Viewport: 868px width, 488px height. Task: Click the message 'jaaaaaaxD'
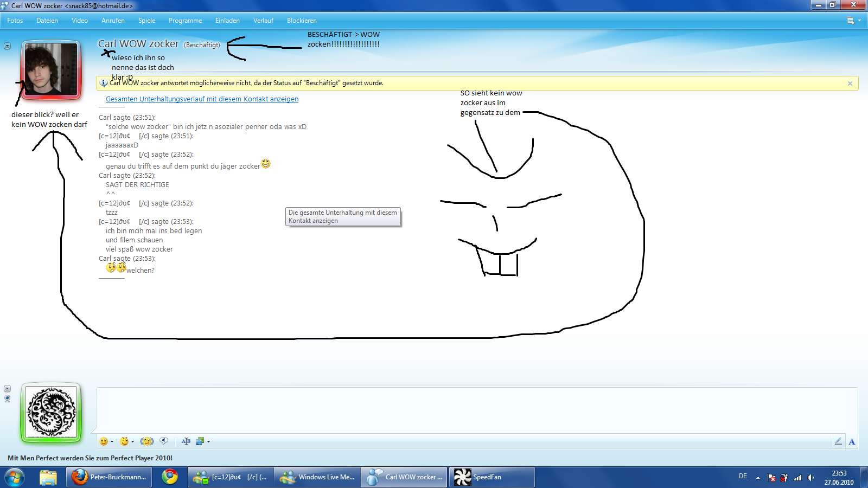(x=122, y=145)
